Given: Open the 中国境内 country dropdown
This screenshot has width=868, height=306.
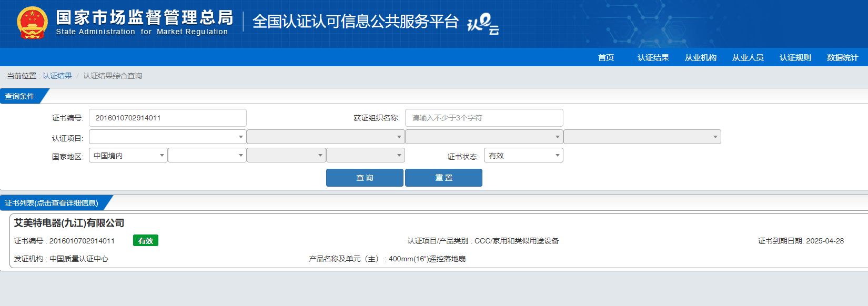Looking at the screenshot, I should coord(128,155).
